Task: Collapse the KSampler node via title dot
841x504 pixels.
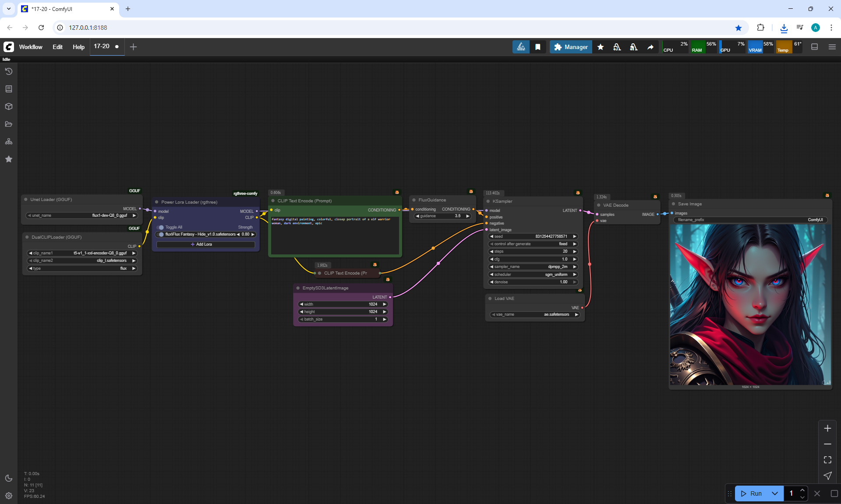Action: coord(488,201)
